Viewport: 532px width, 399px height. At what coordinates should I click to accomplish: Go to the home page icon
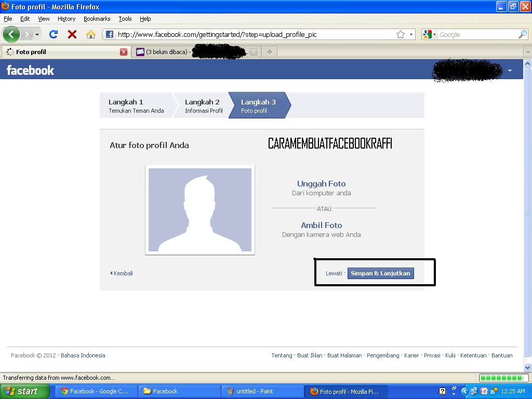click(x=90, y=34)
